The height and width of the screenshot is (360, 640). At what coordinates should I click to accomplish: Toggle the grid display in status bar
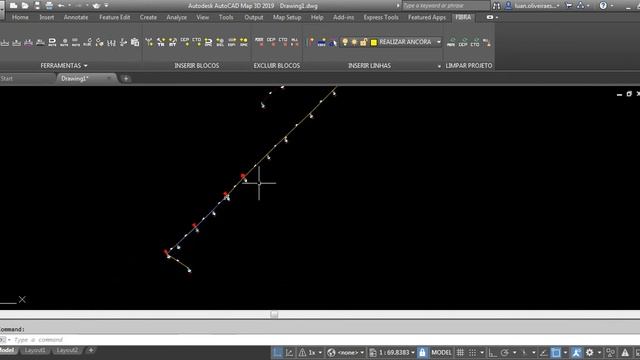pyautogui.click(x=460, y=352)
